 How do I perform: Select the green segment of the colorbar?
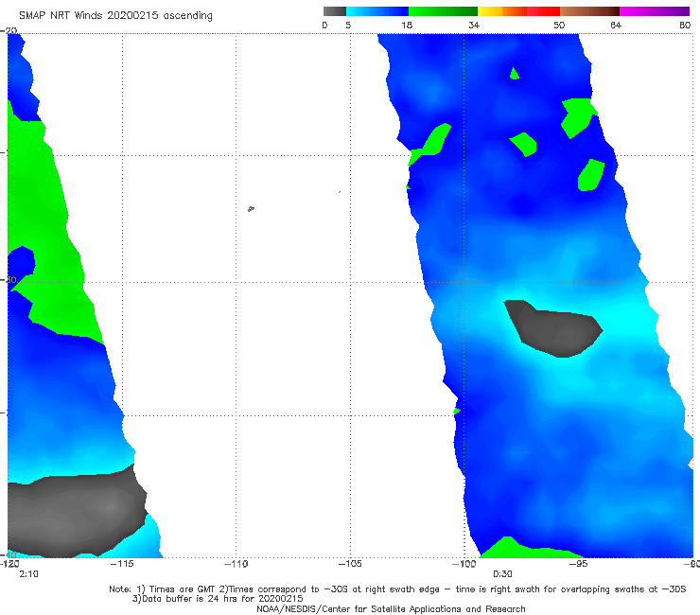pos(443,11)
